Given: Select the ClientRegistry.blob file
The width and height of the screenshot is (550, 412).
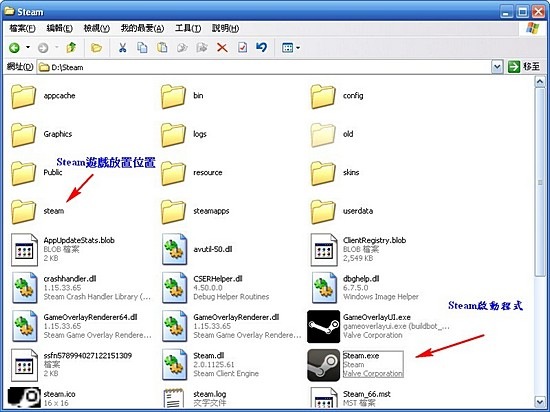Looking at the screenshot, I should point(358,250).
